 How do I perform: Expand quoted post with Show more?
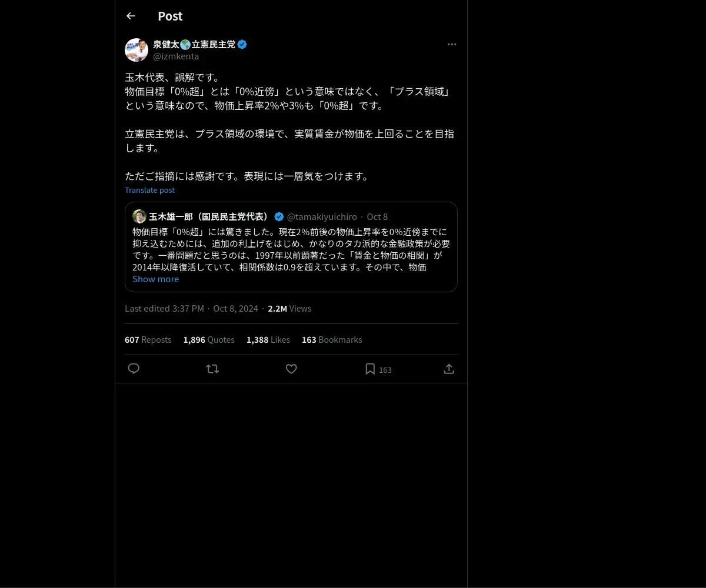(155, 279)
